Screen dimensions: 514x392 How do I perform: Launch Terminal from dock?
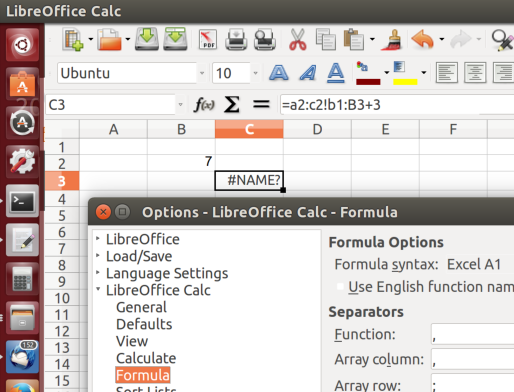click(22, 201)
